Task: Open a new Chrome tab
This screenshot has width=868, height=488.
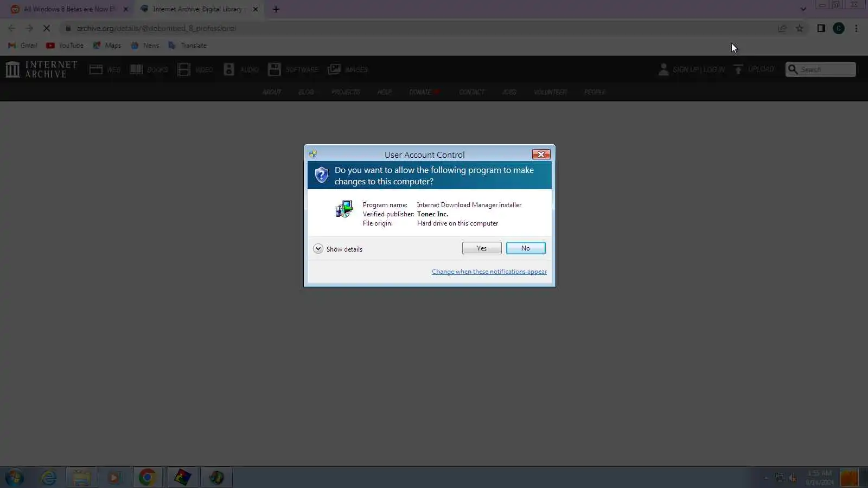Action: click(276, 9)
